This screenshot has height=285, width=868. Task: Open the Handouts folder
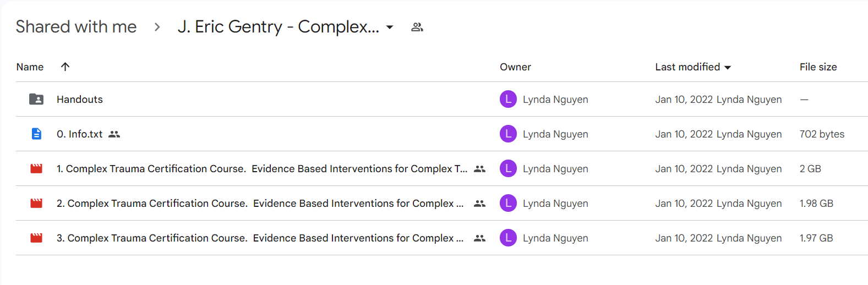pos(80,99)
